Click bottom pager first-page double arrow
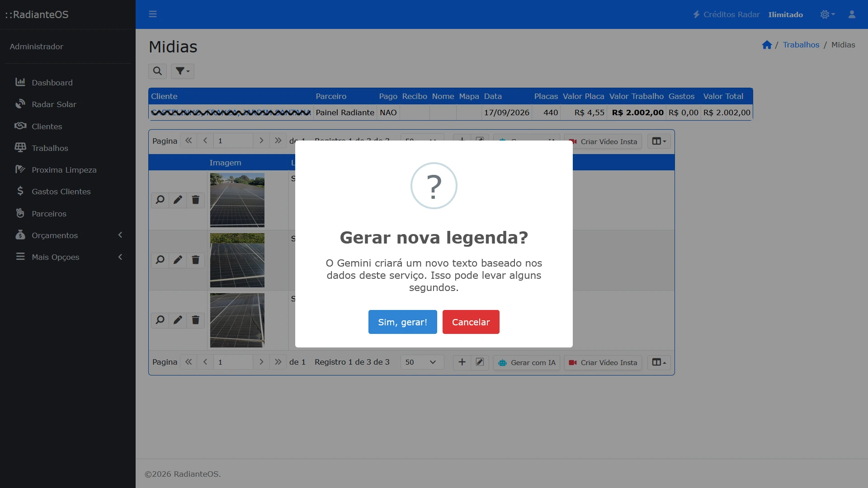Image resolution: width=868 pixels, height=488 pixels. (189, 362)
